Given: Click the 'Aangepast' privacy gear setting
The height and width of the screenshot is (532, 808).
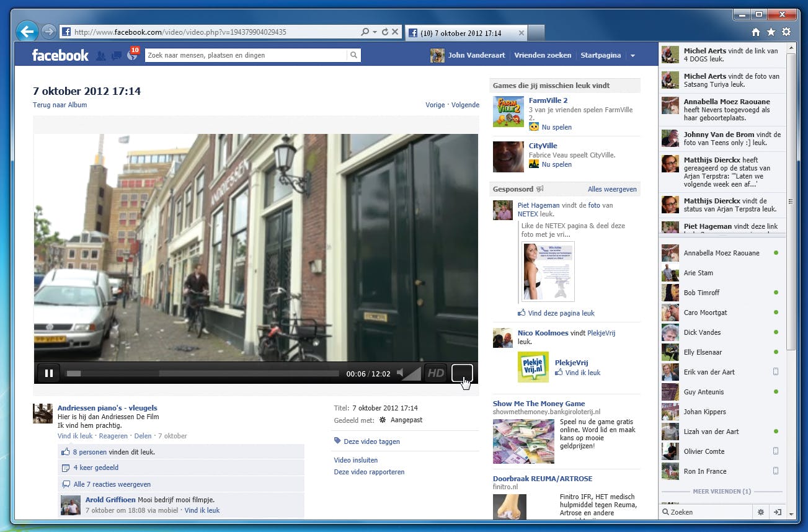Looking at the screenshot, I should click(x=401, y=420).
